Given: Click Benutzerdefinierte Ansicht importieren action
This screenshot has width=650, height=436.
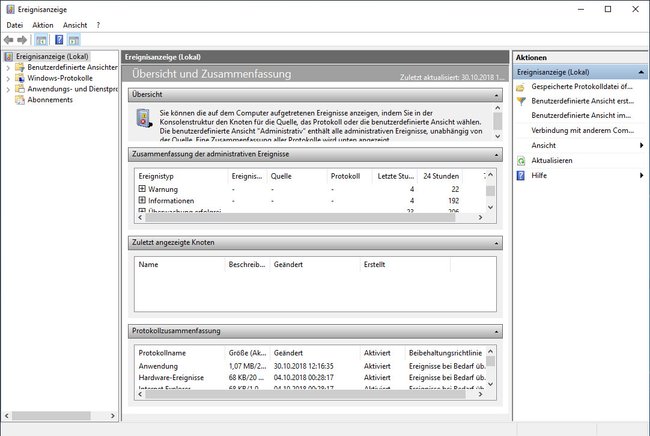Looking at the screenshot, I should (x=581, y=116).
